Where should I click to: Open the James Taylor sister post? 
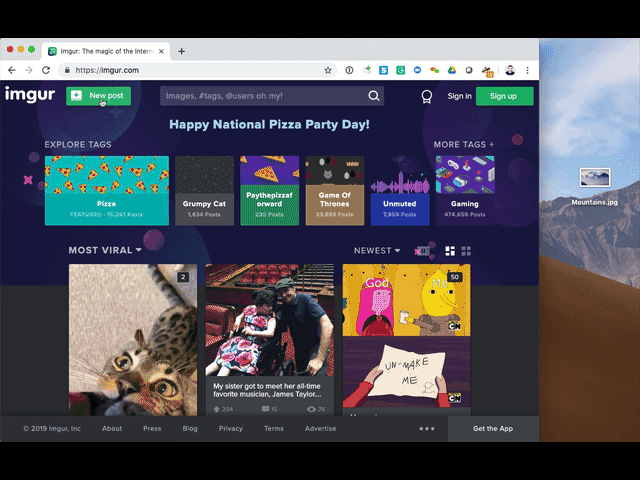click(269, 340)
